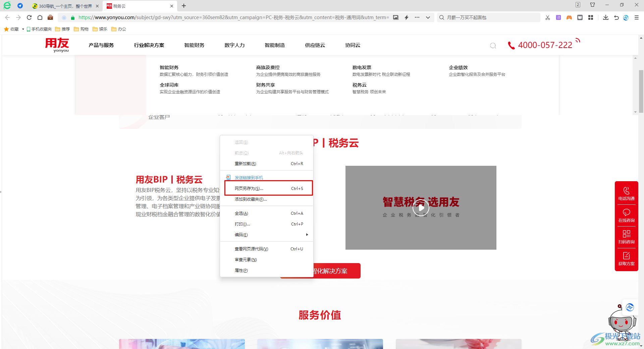This screenshot has height=349, width=644.
Task: Open the hamburger main menu
Action: click(637, 17)
